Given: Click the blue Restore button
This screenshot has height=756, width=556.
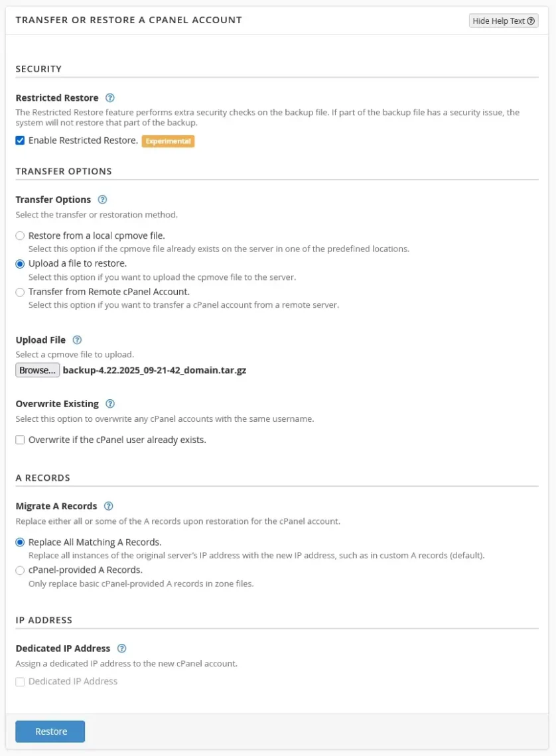Looking at the screenshot, I should pyautogui.click(x=50, y=731).
